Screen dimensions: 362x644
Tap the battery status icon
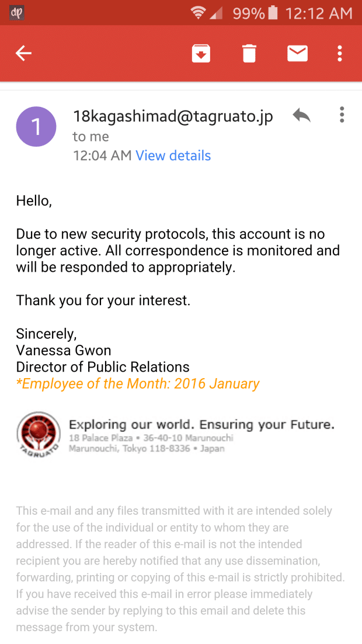272,13
